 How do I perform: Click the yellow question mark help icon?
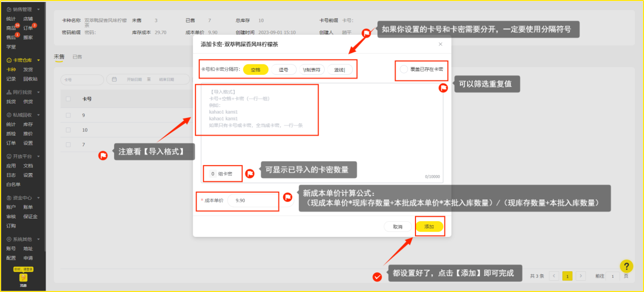(627, 266)
